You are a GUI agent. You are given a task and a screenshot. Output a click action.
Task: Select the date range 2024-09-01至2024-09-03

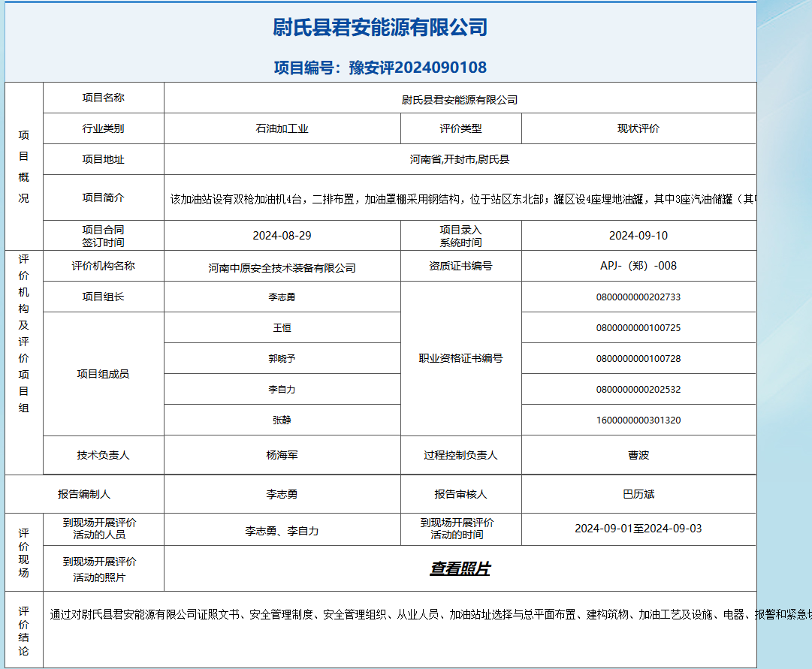[638, 529]
